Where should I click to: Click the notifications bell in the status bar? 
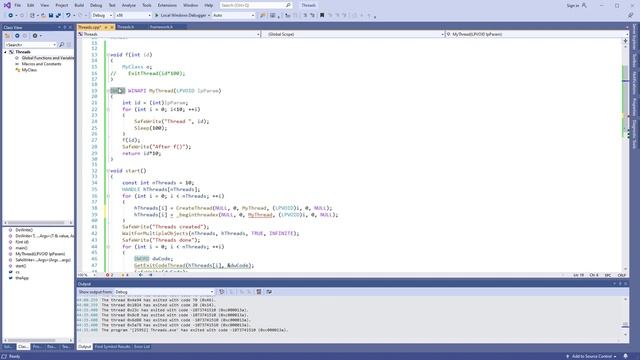(626, 356)
